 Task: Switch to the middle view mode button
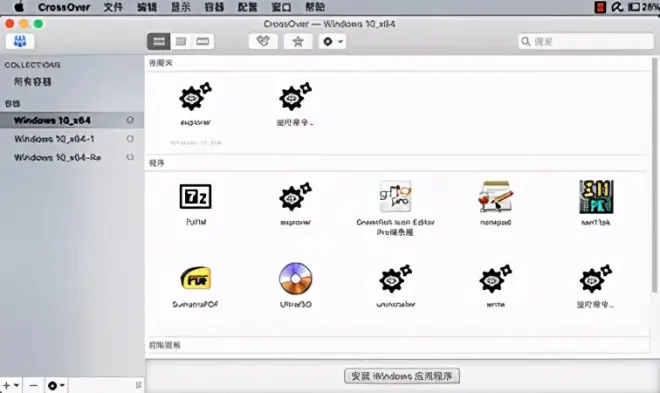(x=181, y=41)
